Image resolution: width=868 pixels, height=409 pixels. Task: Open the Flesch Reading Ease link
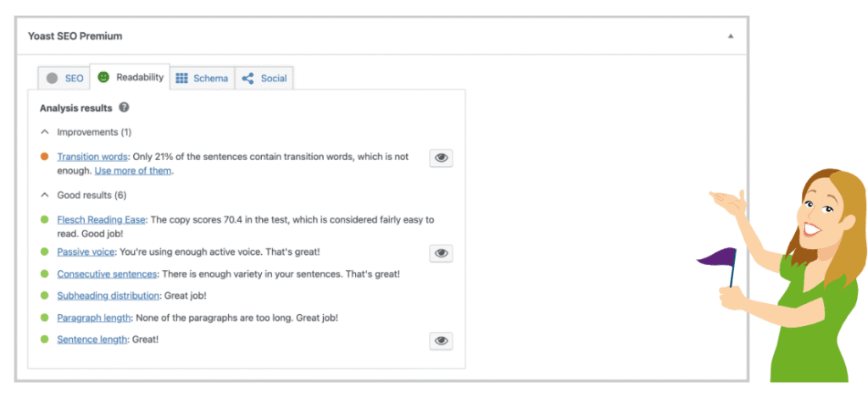point(101,219)
